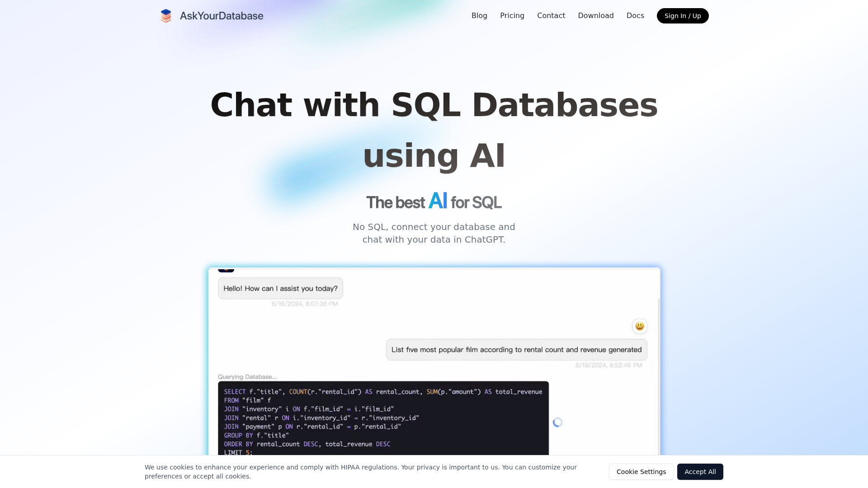The height and width of the screenshot is (488, 868).
Task: Click the bot avatar above the greeting message
Action: pos(226,270)
